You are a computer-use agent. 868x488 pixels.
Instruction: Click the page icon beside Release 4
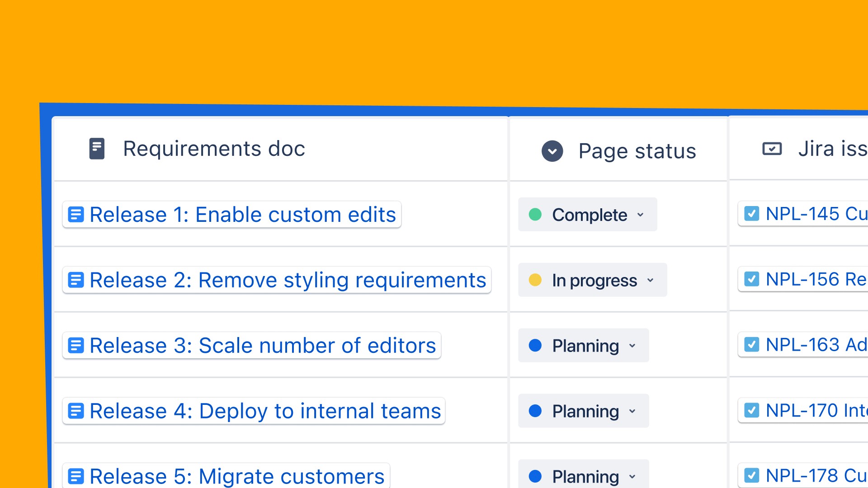coord(76,411)
